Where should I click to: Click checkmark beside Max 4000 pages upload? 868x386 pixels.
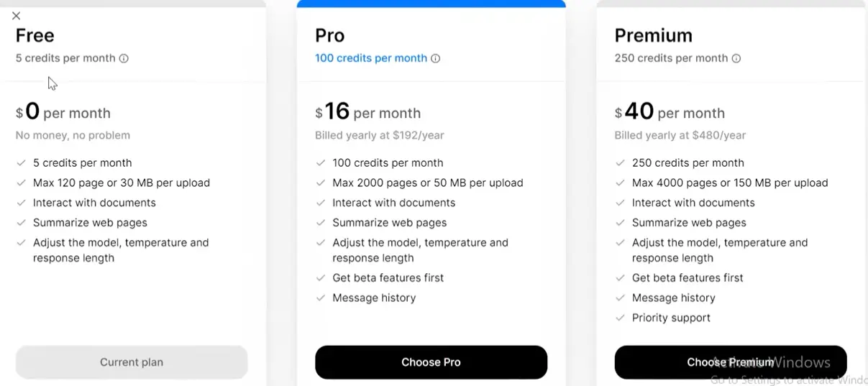[x=620, y=183]
